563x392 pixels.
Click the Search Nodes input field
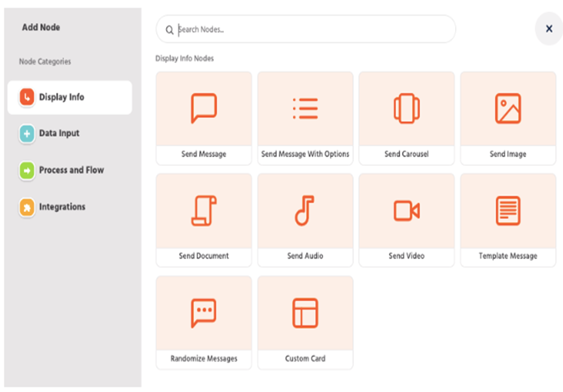click(313, 30)
